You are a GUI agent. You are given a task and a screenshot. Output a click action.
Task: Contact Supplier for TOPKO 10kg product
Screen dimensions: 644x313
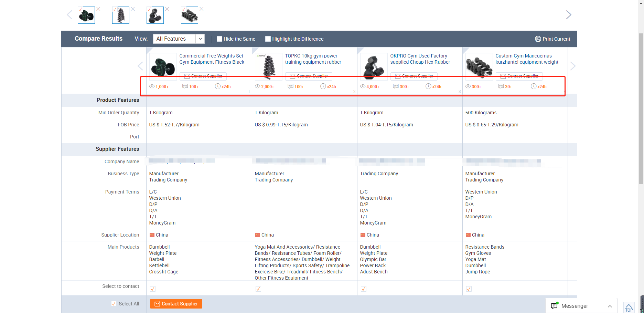(309, 76)
